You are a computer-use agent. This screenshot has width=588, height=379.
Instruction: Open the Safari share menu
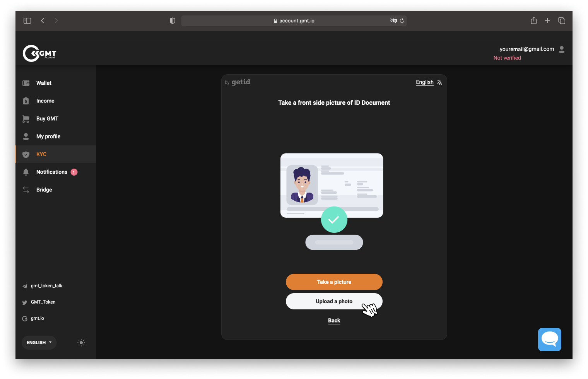(534, 20)
